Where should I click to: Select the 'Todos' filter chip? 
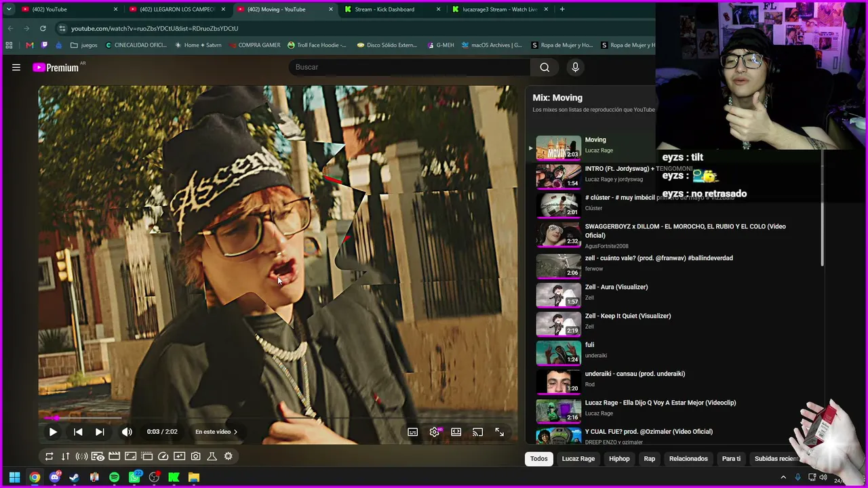pyautogui.click(x=539, y=459)
